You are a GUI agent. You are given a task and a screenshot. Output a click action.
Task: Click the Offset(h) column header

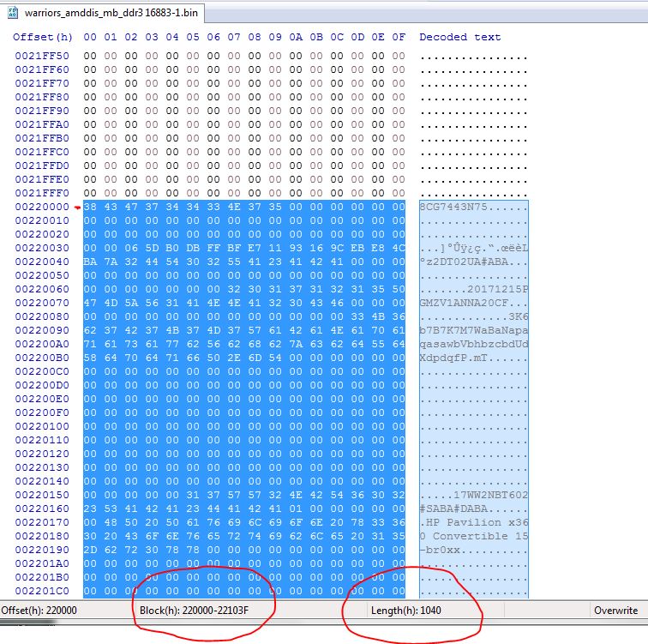(43, 37)
